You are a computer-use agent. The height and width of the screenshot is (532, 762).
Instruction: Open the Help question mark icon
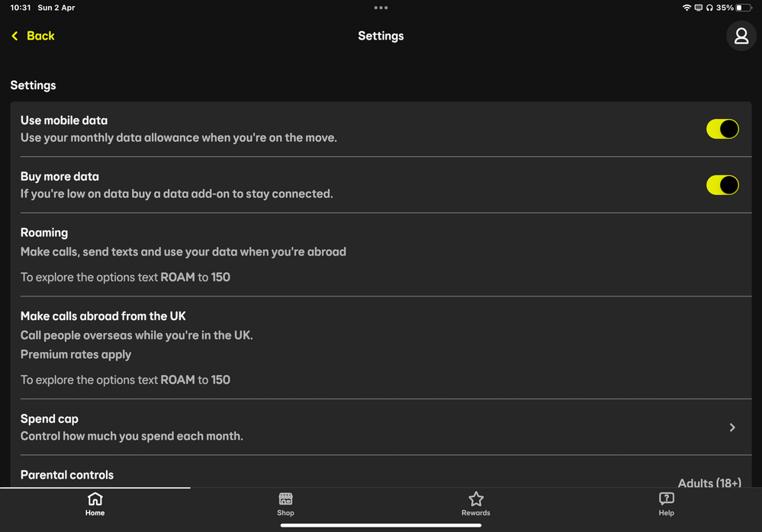tap(666, 499)
